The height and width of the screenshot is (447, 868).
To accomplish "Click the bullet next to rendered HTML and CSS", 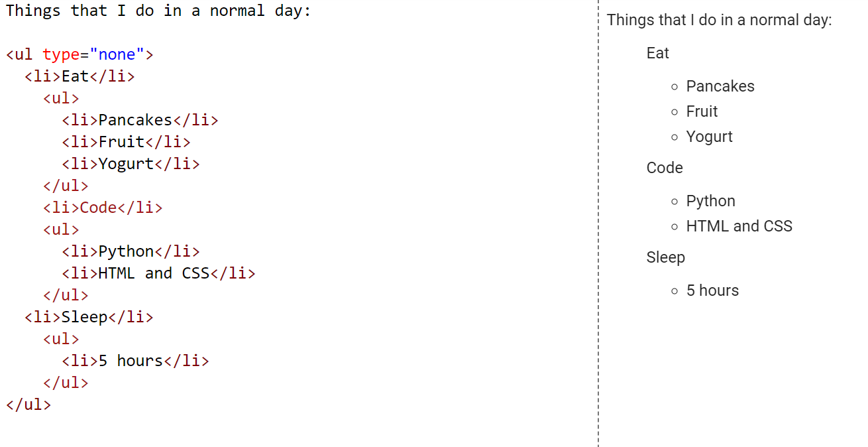I will (675, 227).
